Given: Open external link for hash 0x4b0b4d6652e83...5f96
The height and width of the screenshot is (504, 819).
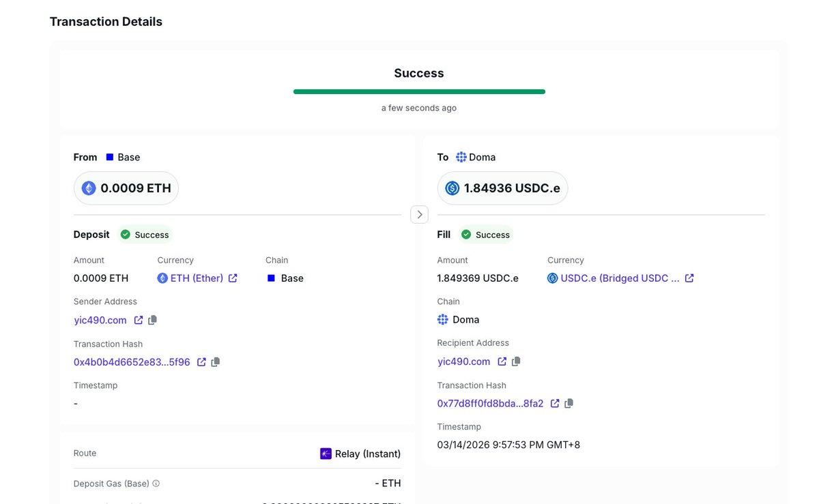Looking at the screenshot, I should click(x=201, y=362).
